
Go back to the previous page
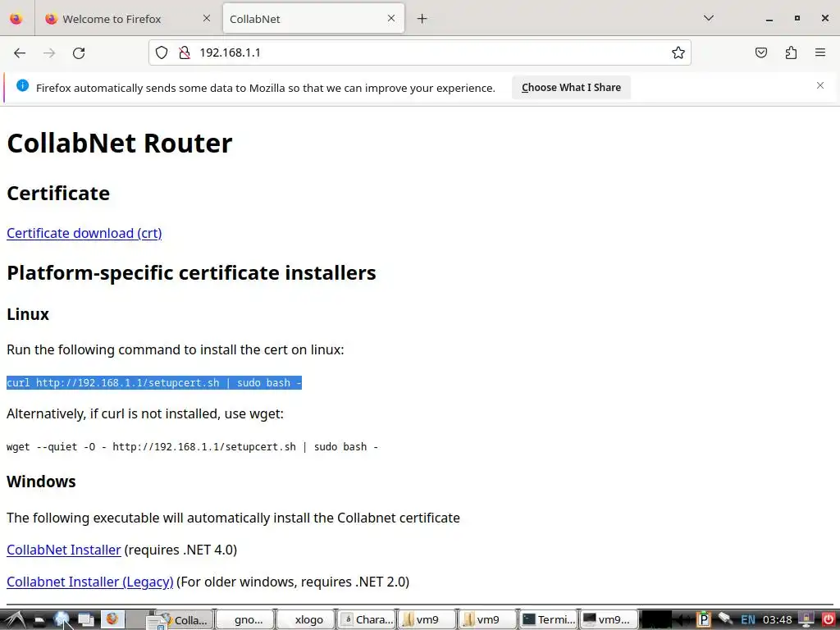[x=20, y=52]
